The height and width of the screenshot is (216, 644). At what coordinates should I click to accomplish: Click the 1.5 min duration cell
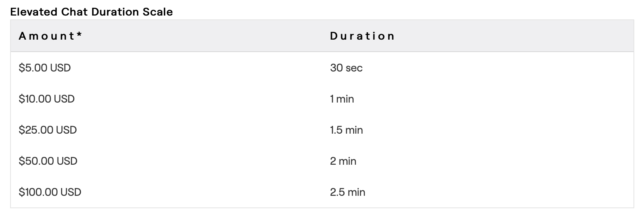pos(346,130)
